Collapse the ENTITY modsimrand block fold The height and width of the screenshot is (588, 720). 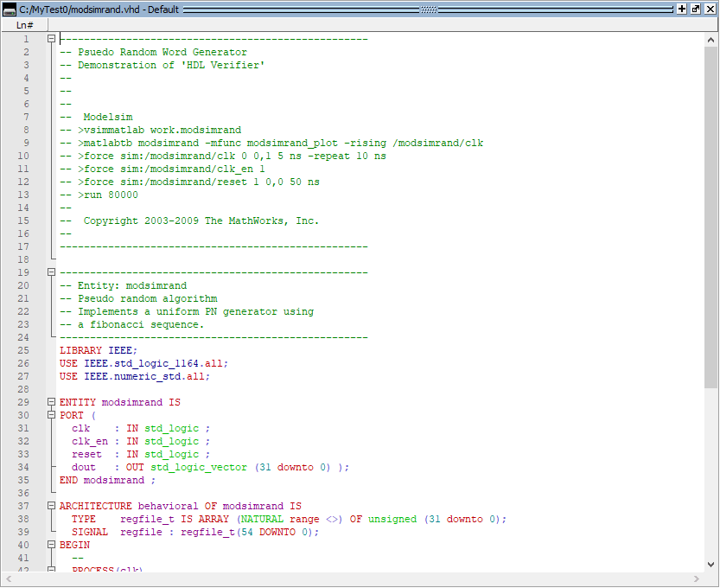tap(52, 402)
